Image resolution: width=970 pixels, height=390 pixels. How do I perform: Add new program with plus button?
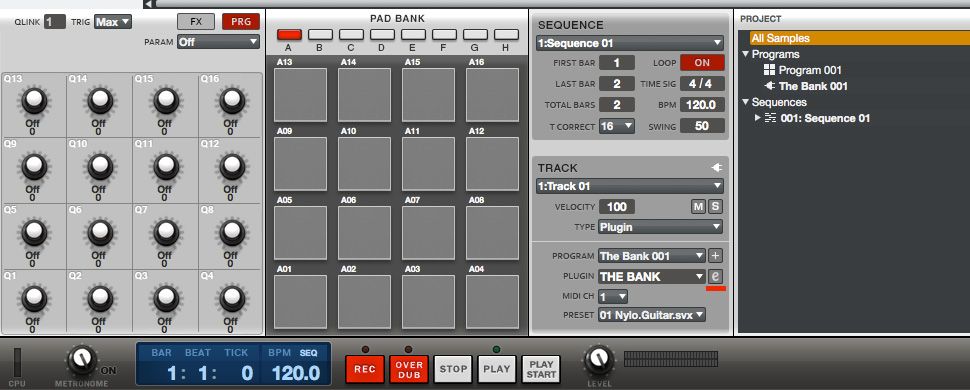(x=716, y=256)
